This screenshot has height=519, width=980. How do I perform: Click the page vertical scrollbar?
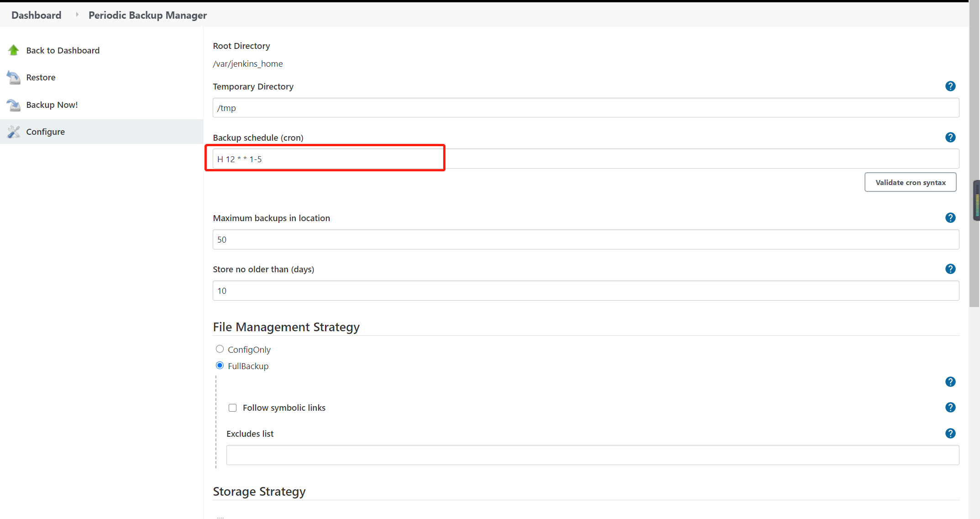(x=975, y=155)
